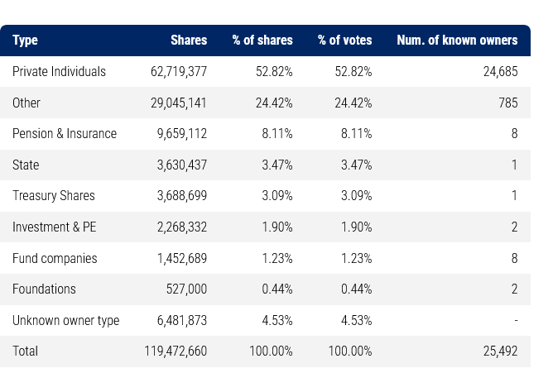Select the % of votes header
Image resolution: width=553 pixels, height=392 pixels.
[x=344, y=40]
